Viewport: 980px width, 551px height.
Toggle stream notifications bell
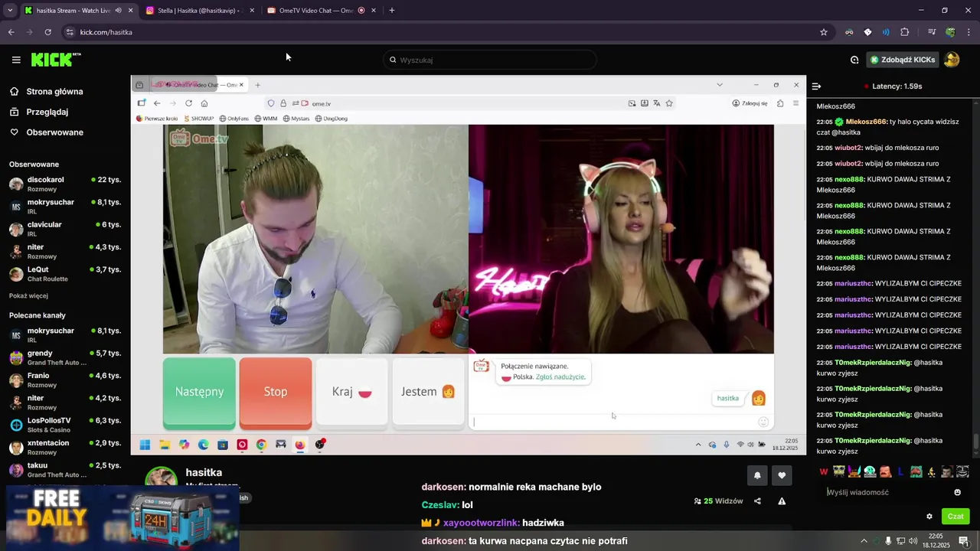757,475
